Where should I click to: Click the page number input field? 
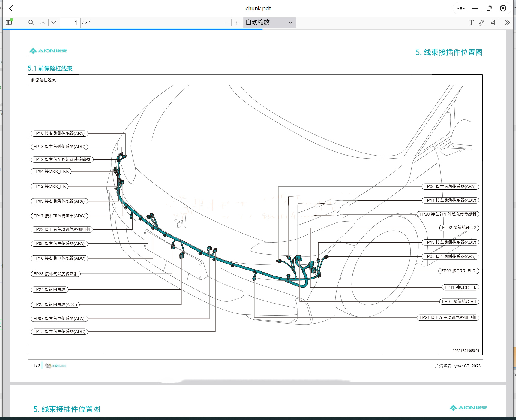coord(70,23)
